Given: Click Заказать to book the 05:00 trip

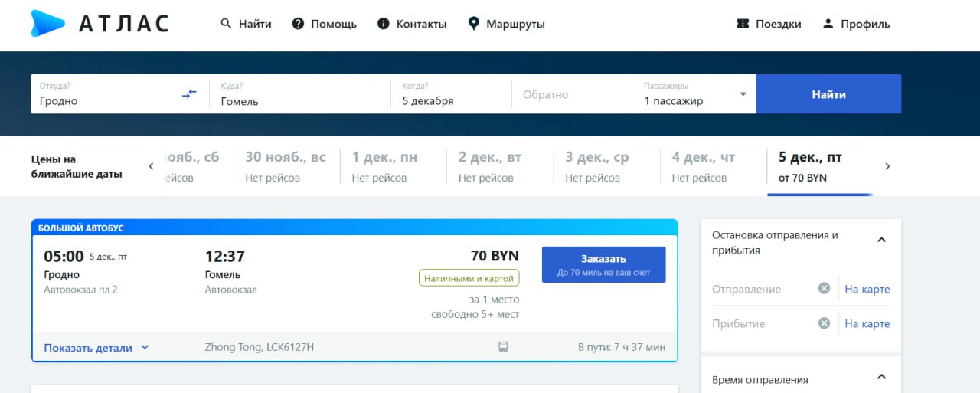Looking at the screenshot, I should point(603,264).
